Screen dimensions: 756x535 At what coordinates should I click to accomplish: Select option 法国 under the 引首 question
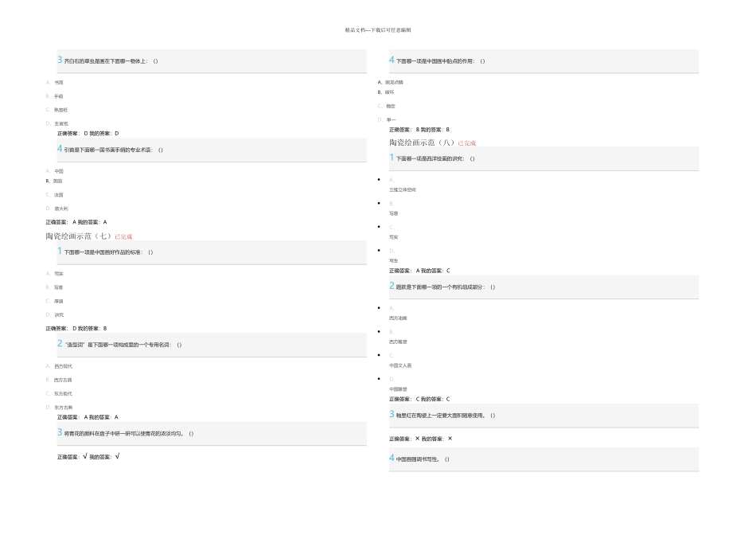[x=59, y=194]
